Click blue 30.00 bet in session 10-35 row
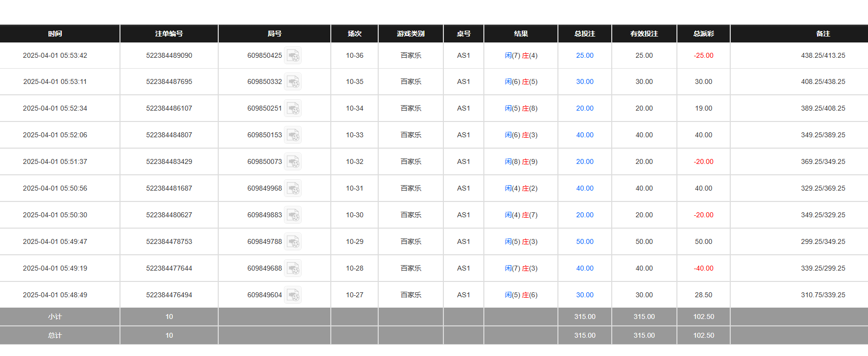Viewport: 868px width, 356px height. (585, 82)
